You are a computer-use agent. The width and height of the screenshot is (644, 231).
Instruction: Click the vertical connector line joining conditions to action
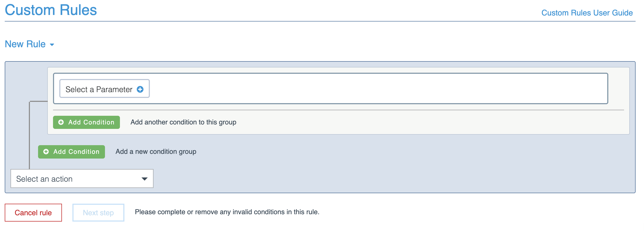point(29,135)
